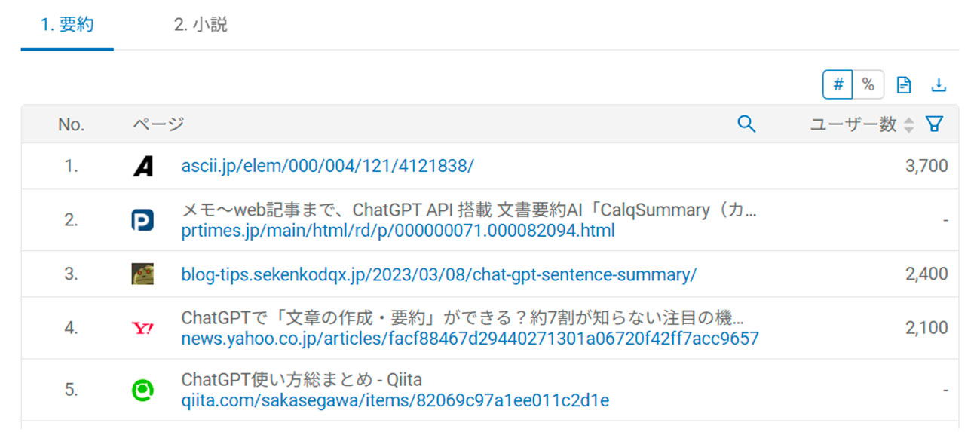The height and width of the screenshot is (432, 980).
Task: Open the news.yahoo.co.jp article link
Action: click(x=470, y=339)
